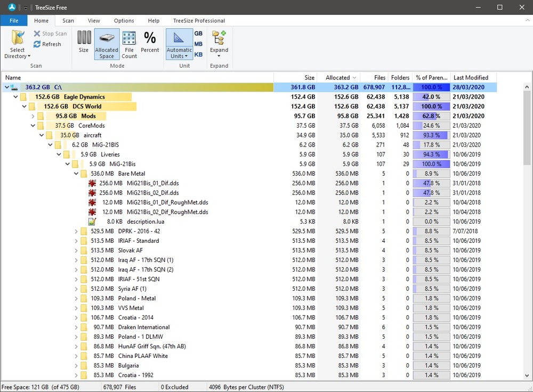Choose the Percent mode icon
533x392 pixels.
pos(150,38)
